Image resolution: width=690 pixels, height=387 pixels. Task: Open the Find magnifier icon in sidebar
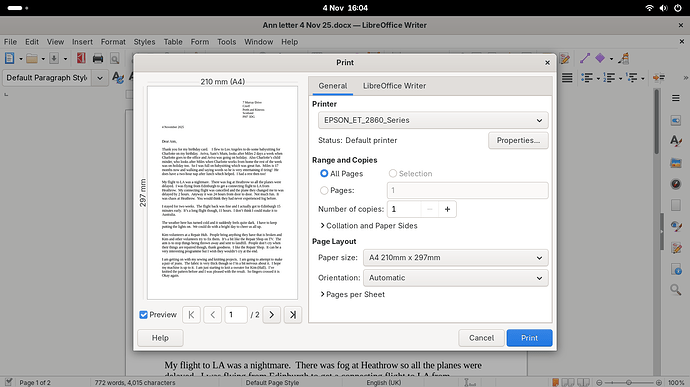coord(676,290)
